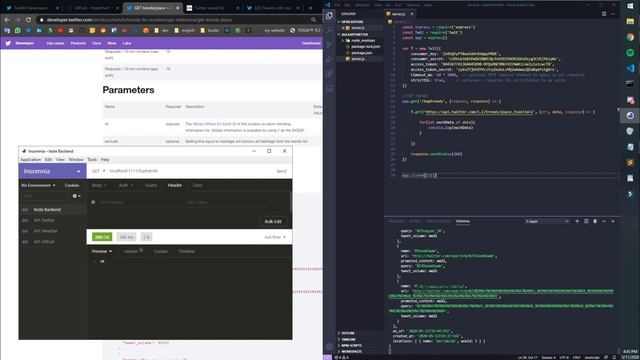Open the Preview mode dropdown in Insomnia
Screen dimensions: 640x360
pyautogui.click(x=102, y=251)
